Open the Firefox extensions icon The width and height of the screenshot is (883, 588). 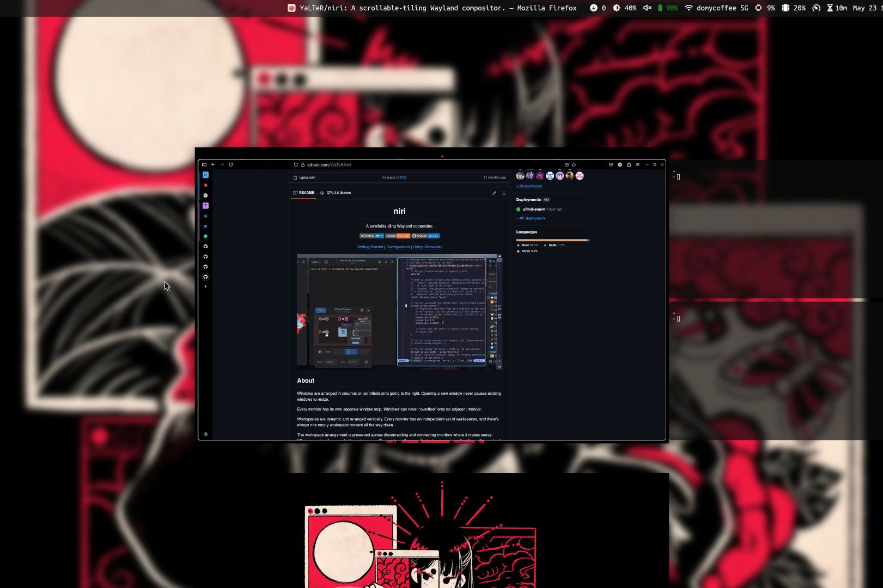[x=629, y=164]
